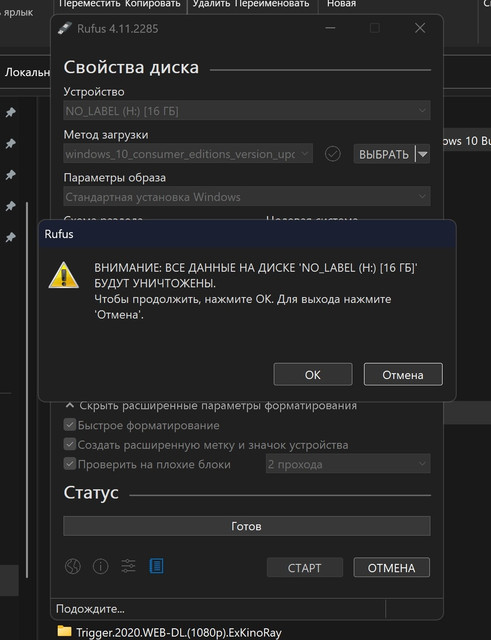The image size is (491, 640).
Task: Click the Explorer sidebar vertical scrollbar
Action: click(x=27, y=390)
